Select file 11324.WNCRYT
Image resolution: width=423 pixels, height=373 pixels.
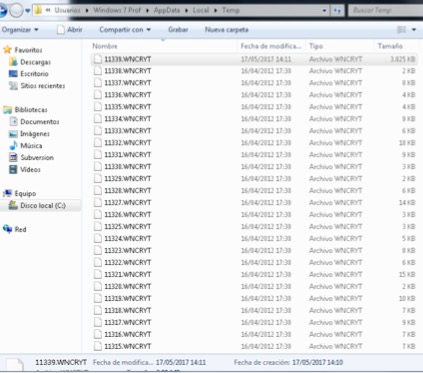click(128, 238)
